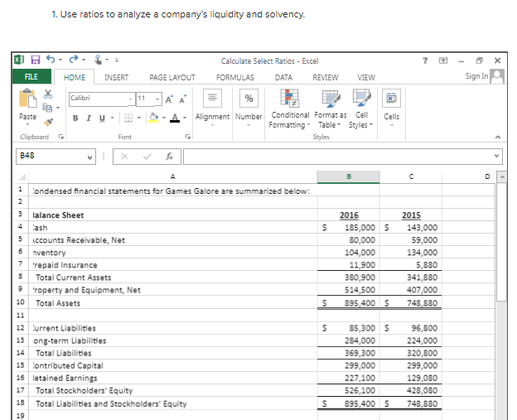Increase font size with large A icon
Image resolution: width=517 pixels, height=420 pixels.
click(169, 99)
